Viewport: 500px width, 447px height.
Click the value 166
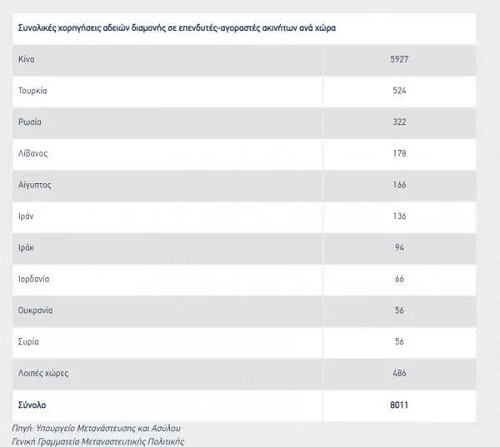[x=399, y=185]
